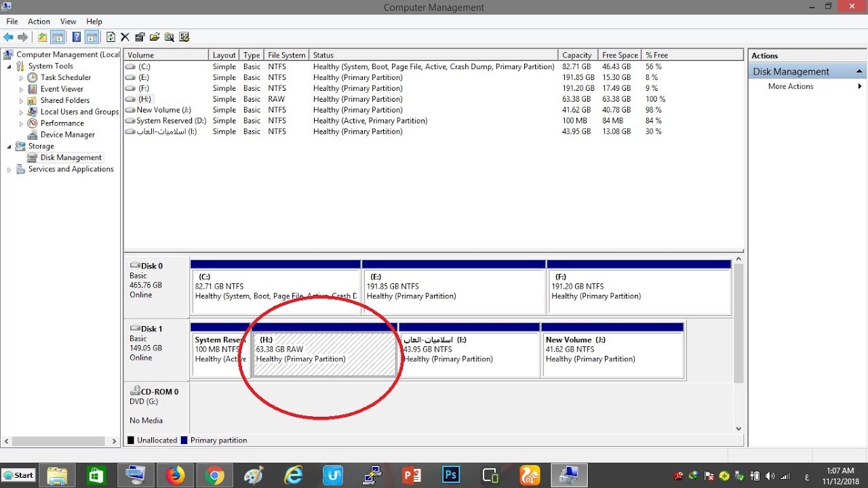
Task: Open the View menu
Action: point(68,22)
